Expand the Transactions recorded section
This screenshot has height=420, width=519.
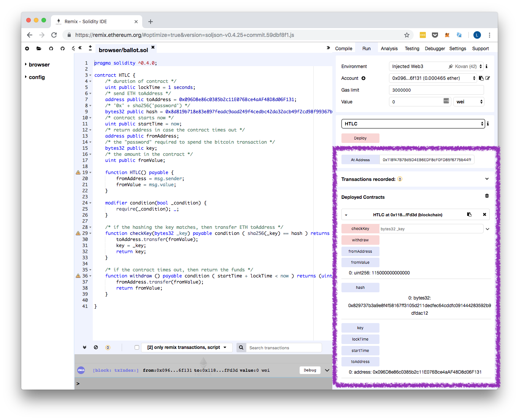pyautogui.click(x=487, y=179)
